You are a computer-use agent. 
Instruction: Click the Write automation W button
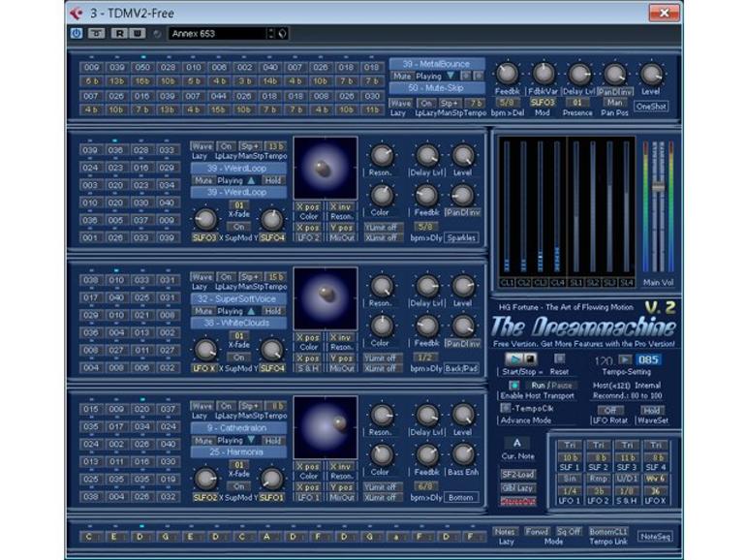coord(138,33)
